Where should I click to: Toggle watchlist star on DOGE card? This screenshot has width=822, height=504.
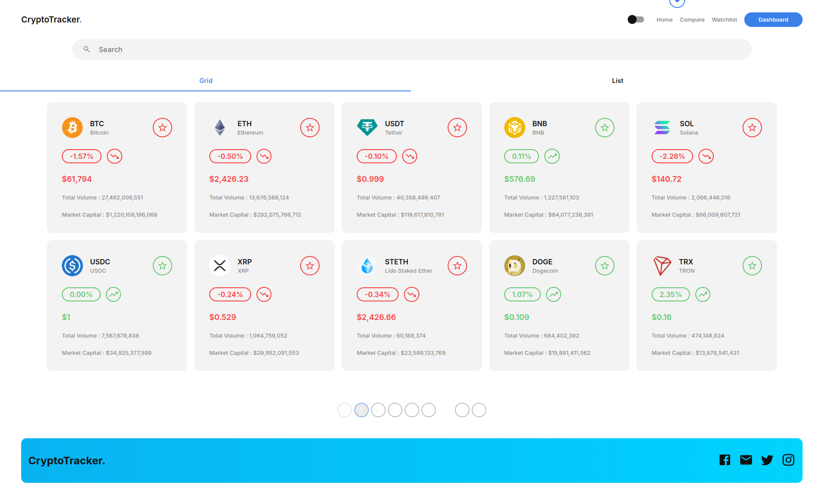click(x=605, y=266)
